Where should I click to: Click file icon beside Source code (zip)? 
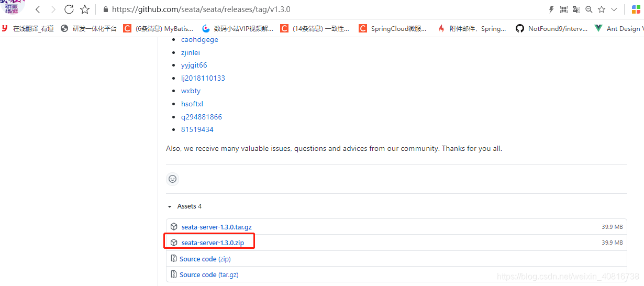pyautogui.click(x=174, y=259)
